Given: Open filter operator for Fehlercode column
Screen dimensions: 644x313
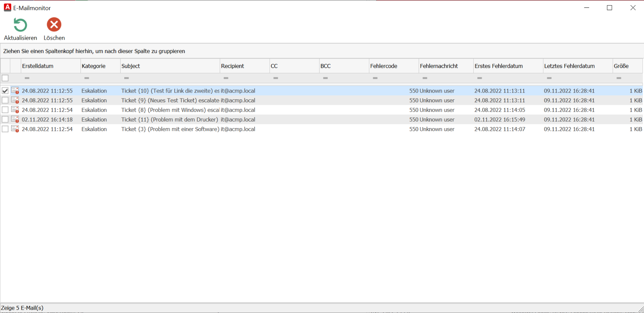Looking at the screenshot, I should pos(375,78).
